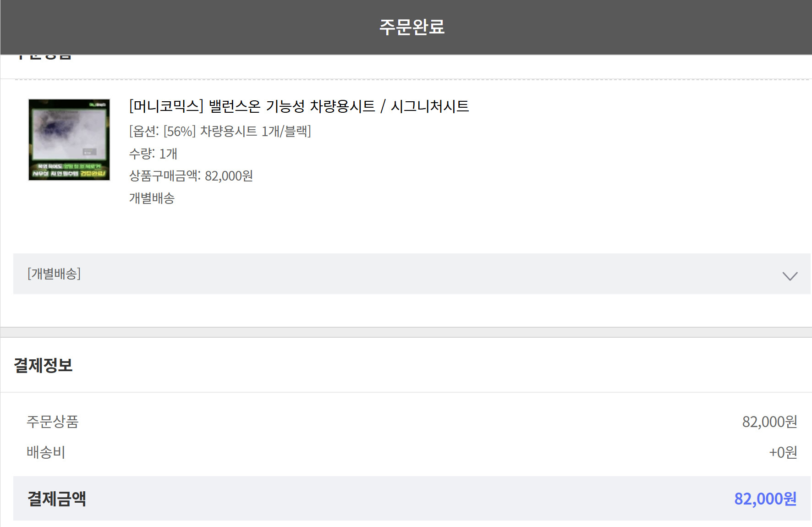The height and width of the screenshot is (527, 812).
Task: Click the 상품구매금액: 82,000원 line
Action: tap(191, 176)
